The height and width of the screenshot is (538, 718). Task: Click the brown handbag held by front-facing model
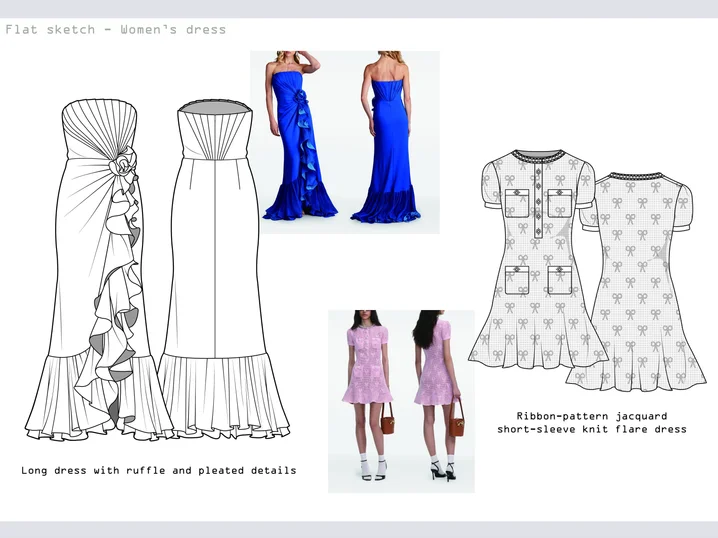coord(385,421)
